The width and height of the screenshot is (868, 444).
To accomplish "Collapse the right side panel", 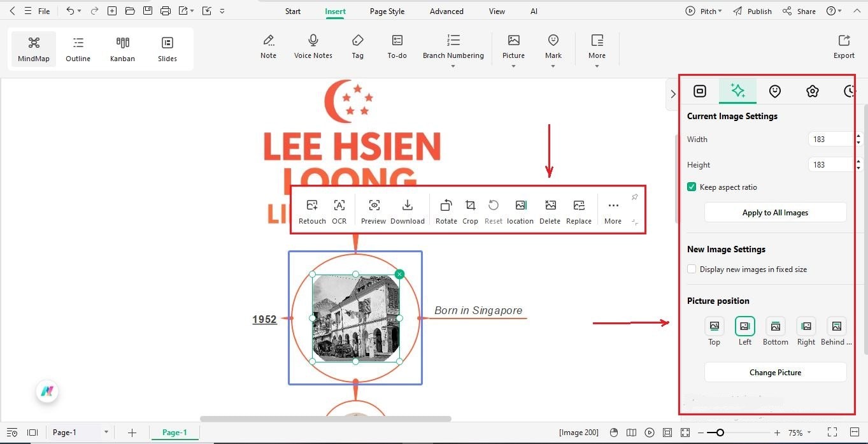I will coord(673,94).
